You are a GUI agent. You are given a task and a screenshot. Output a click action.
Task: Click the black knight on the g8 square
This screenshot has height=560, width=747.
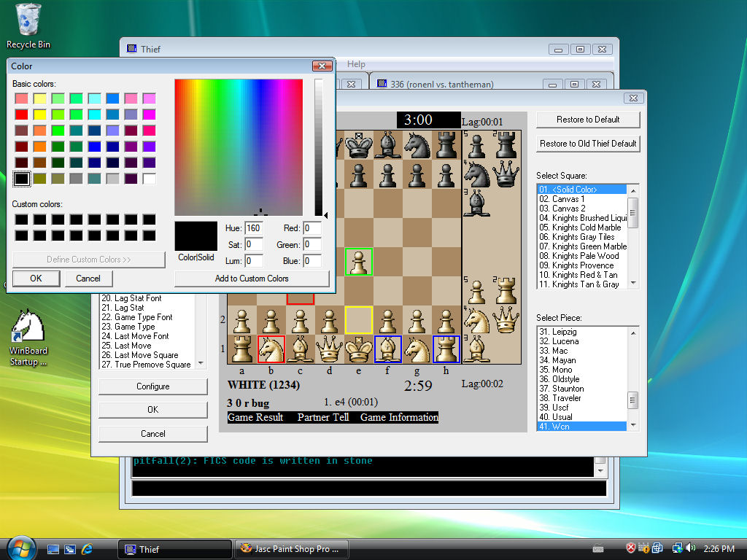[x=417, y=145]
